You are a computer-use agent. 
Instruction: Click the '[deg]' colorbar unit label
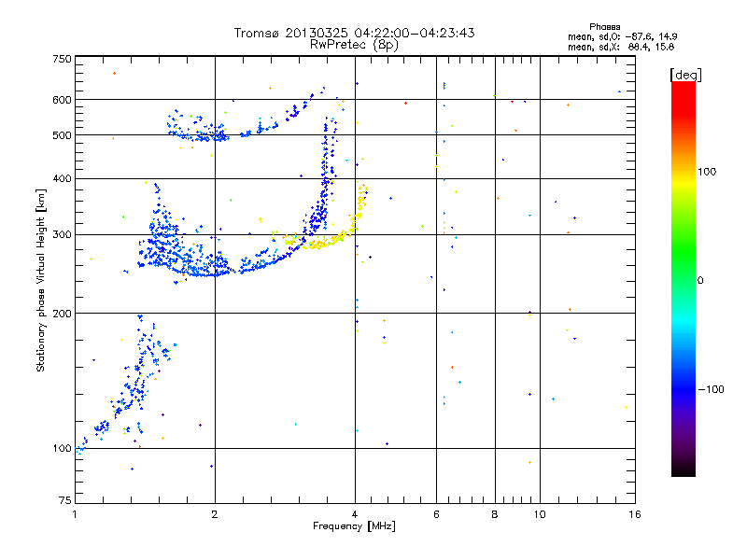(685, 75)
